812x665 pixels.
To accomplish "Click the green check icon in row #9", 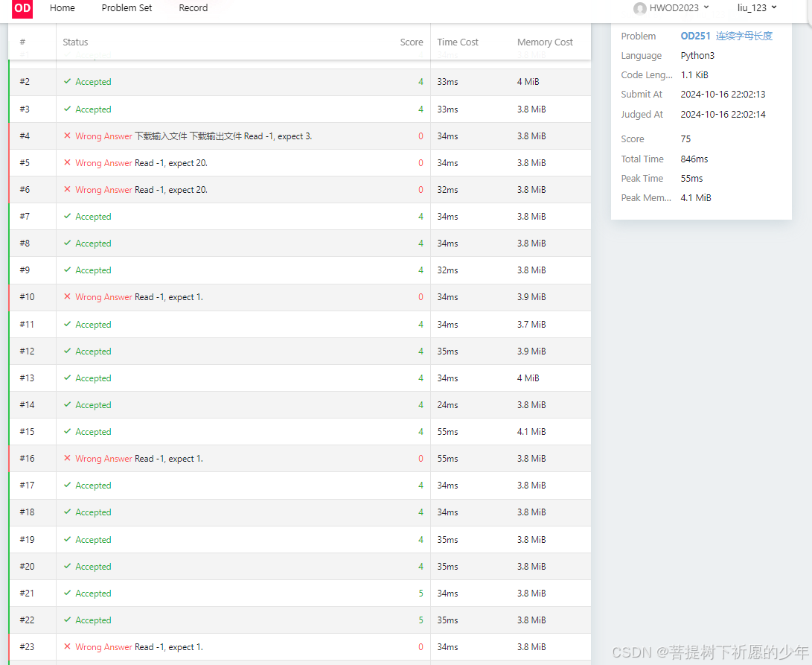I will point(67,270).
